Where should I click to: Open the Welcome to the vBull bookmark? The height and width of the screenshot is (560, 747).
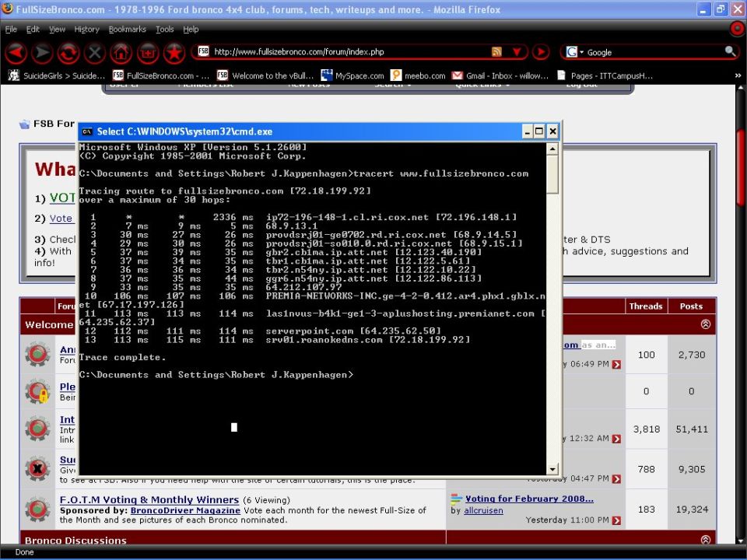pos(265,75)
